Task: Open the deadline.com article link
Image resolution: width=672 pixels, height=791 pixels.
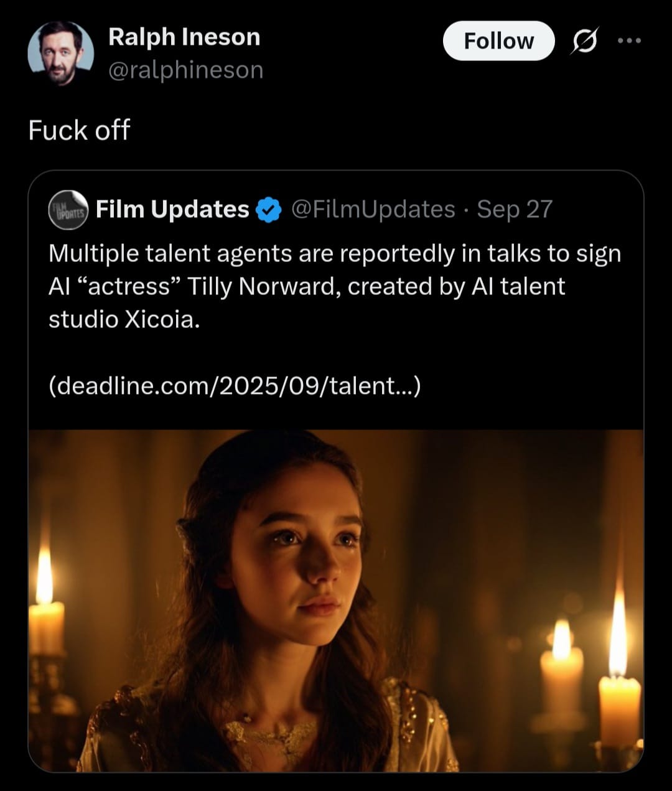Action: click(235, 386)
